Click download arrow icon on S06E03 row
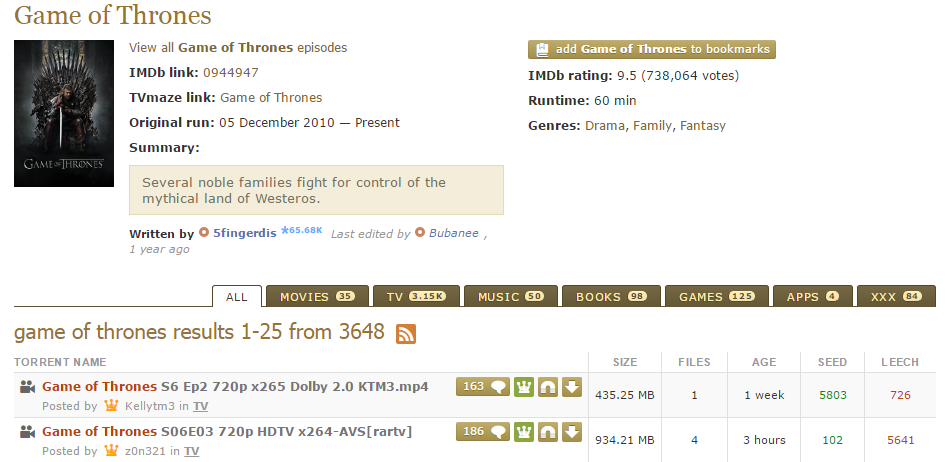 click(571, 432)
